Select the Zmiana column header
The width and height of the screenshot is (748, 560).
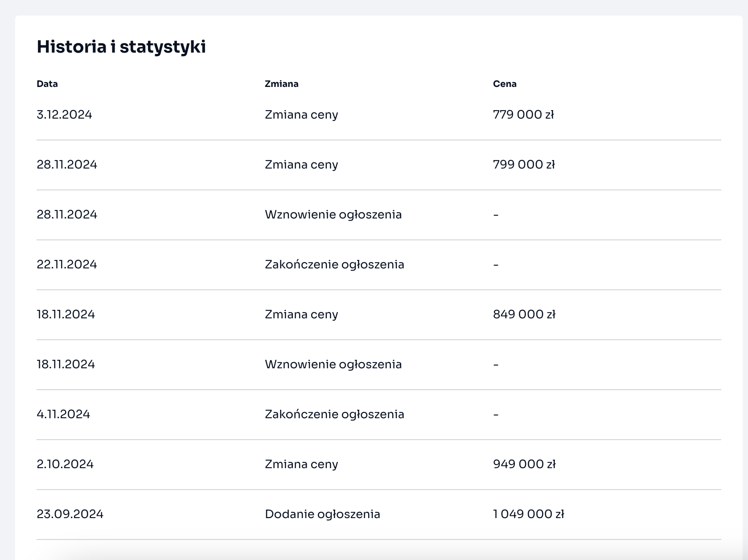[x=281, y=84]
